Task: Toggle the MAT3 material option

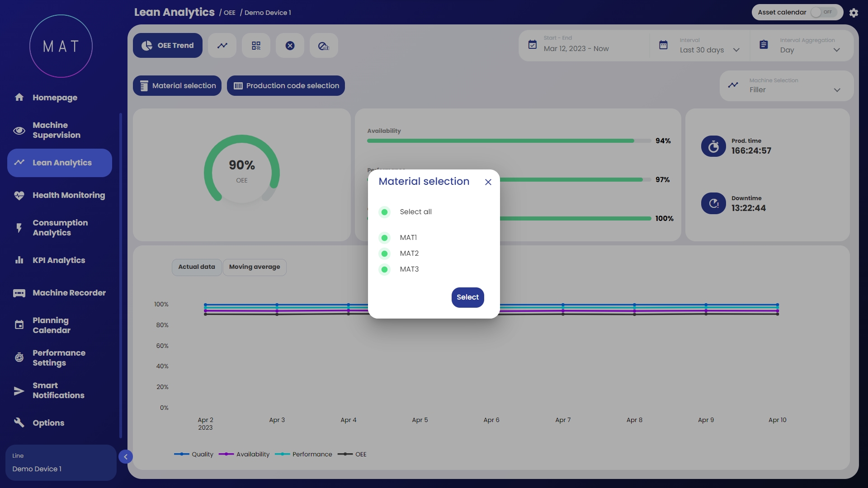Action: pos(384,270)
